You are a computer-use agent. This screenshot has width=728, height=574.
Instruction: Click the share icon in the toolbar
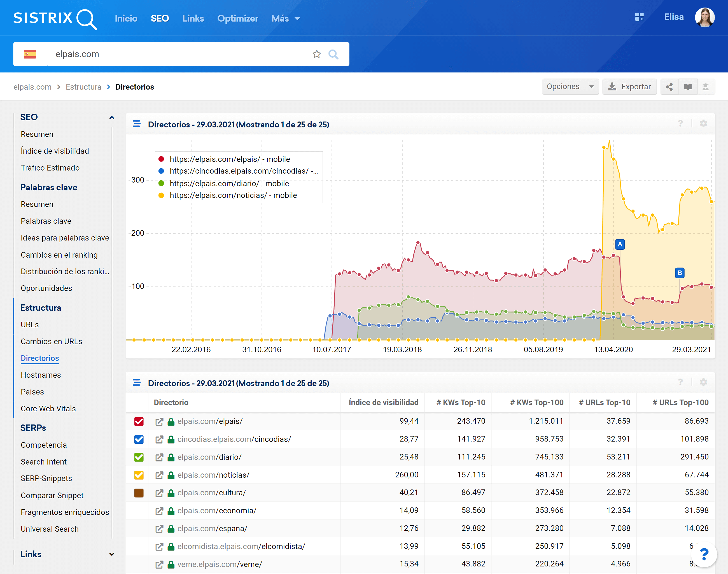pos(669,87)
